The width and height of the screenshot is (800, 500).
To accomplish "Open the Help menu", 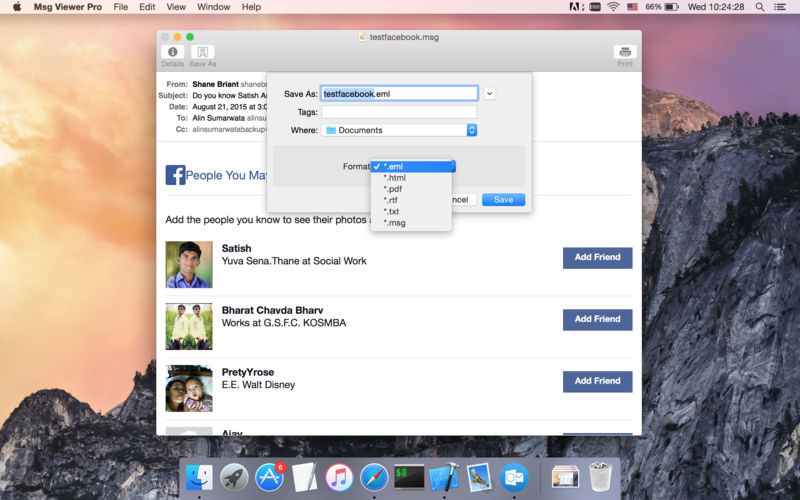I will (251, 7).
